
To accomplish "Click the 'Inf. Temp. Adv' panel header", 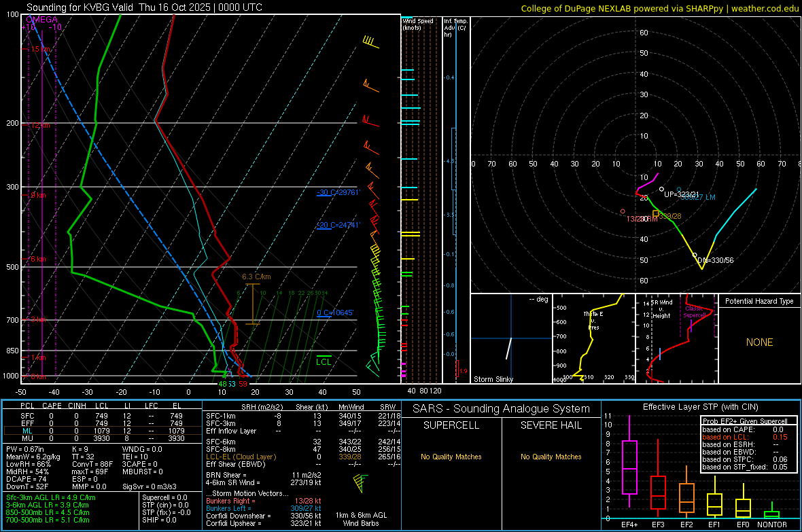I will click(455, 28).
